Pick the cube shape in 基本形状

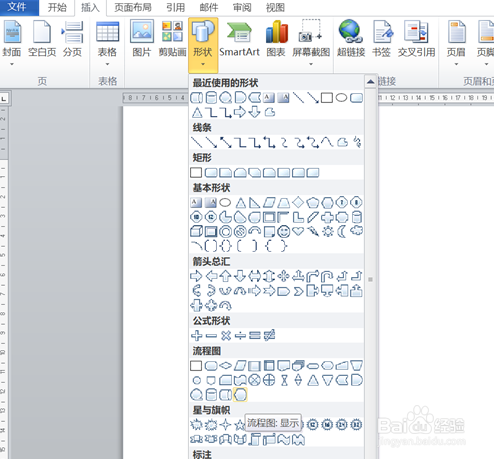196,231
